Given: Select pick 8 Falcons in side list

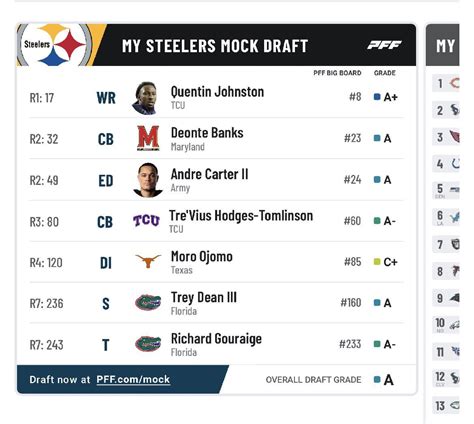Looking at the screenshot, I should (x=446, y=271).
